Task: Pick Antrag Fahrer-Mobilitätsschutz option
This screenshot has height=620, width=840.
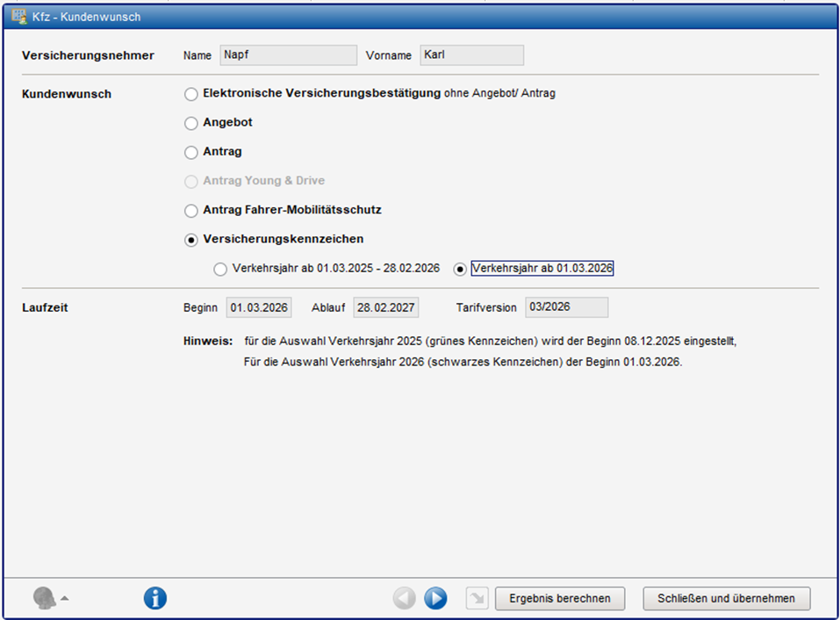Action: [x=191, y=211]
